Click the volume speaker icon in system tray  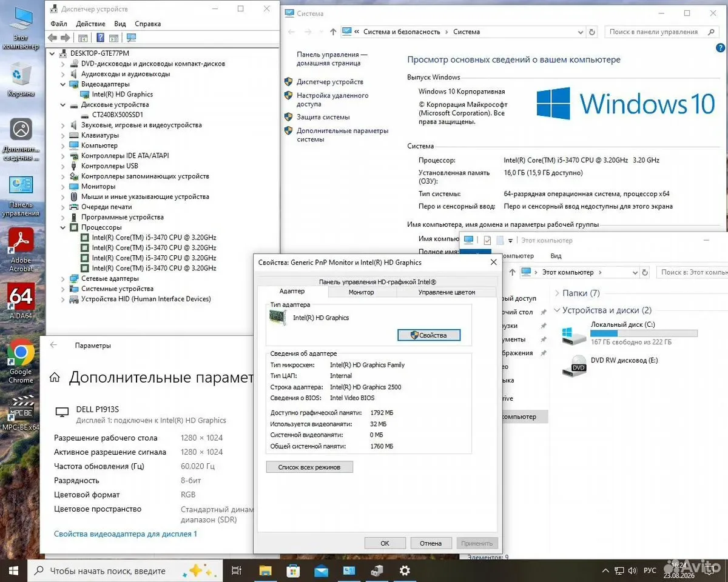point(633,570)
